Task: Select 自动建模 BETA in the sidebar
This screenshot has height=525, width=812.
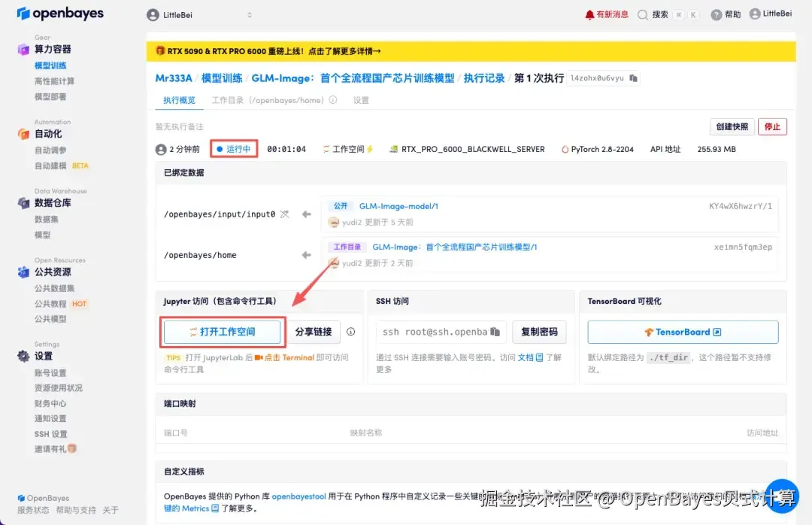Action: click(x=61, y=165)
